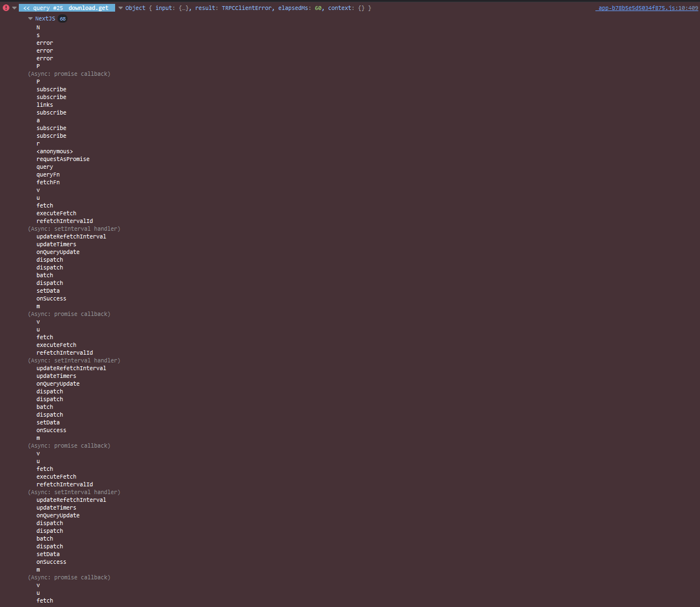Click the executeFetch stack frame

(x=56, y=213)
